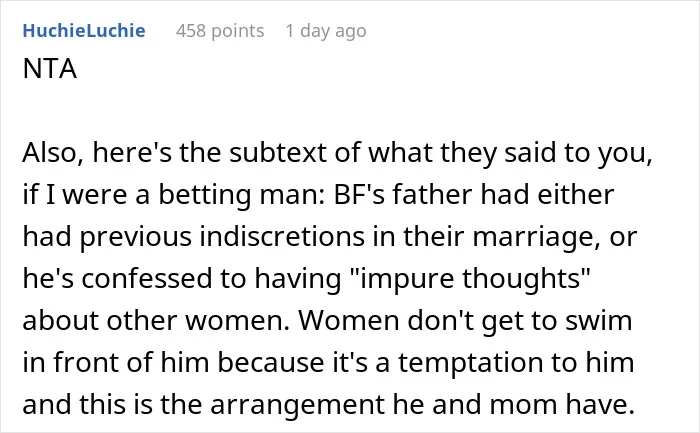The height and width of the screenshot is (433, 700).
Task: Click the '1 day ago' timestamp
Action: point(326,32)
